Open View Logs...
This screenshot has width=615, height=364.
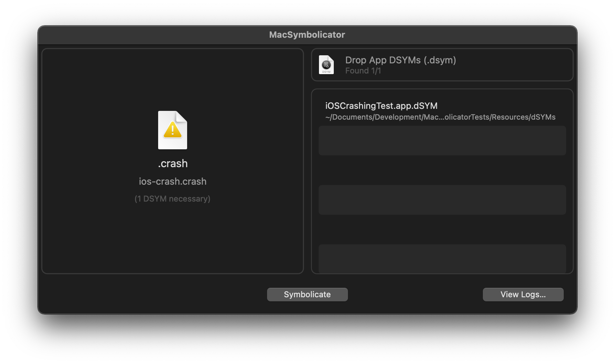523,294
